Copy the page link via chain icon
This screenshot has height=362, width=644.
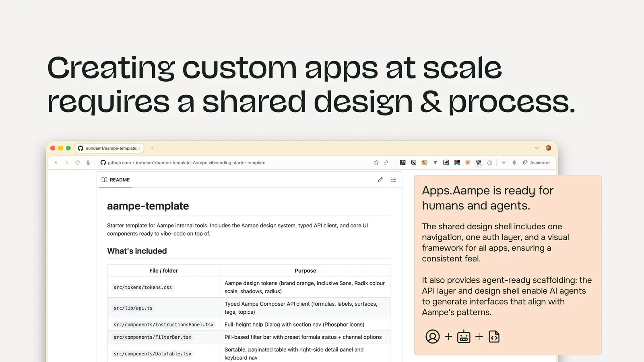pos(386,162)
